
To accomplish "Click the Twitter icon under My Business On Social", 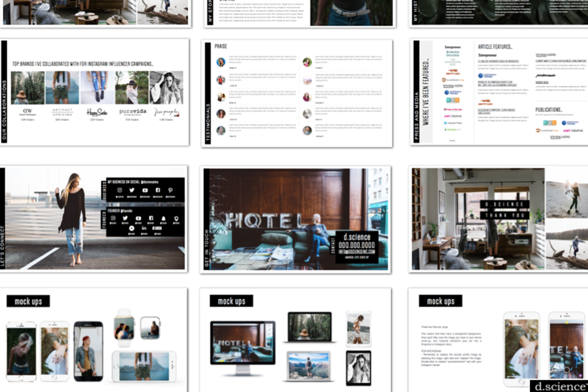I will 132,190.
